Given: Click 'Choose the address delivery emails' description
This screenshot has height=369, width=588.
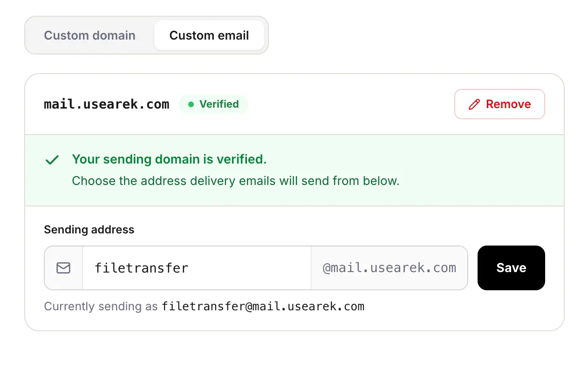Looking at the screenshot, I should click(236, 181).
